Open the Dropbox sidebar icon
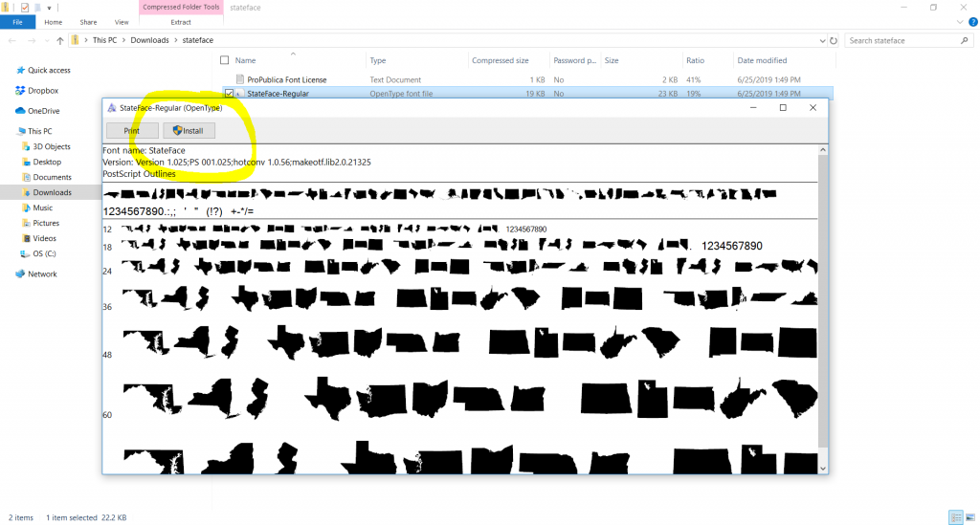Image resolution: width=980 pixels, height=525 pixels. [x=20, y=91]
